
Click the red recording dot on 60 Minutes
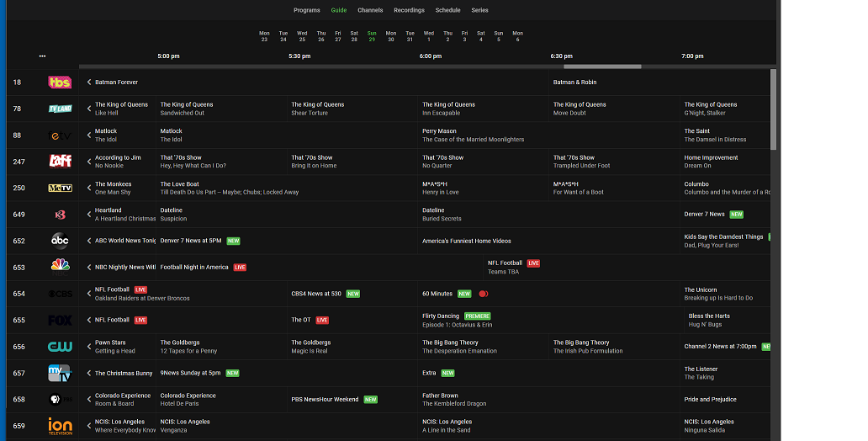(x=483, y=294)
